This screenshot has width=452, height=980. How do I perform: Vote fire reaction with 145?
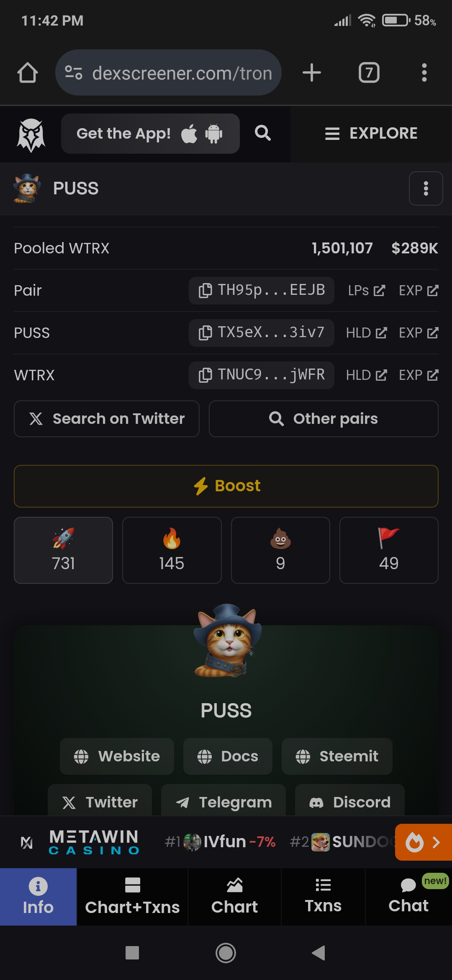click(x=172, y=550)
